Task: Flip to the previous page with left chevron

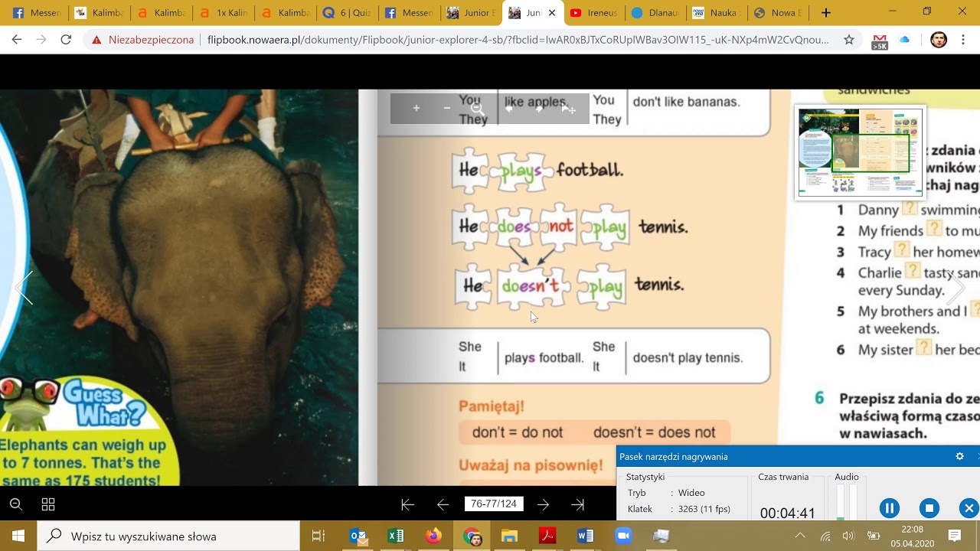Action: click(24, 288)
